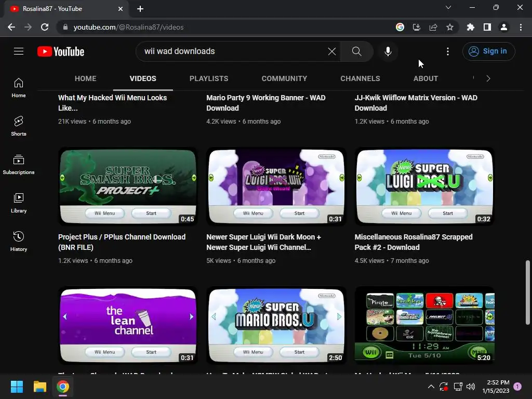Image resolution: width=532 pixels, height=399 pixels.
Task: Open Chrome extensions puzzle icon
Action: coord(470,27)
